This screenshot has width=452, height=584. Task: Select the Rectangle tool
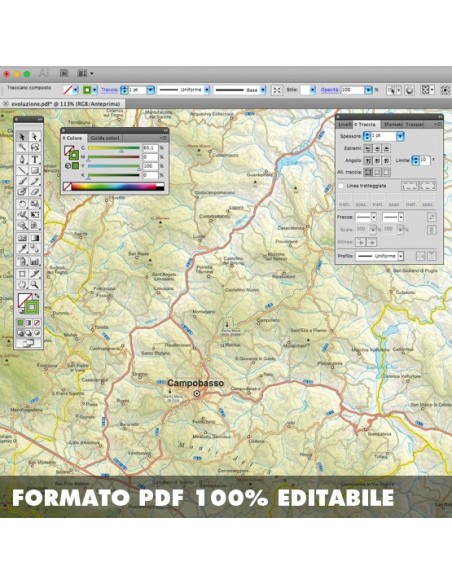click(35, 170)
